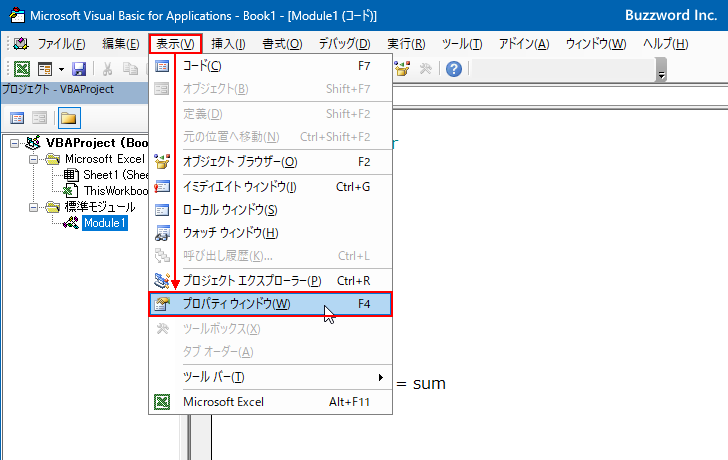Viewport: 728px width, 460px height.
Task: Click the VBA title bar app icon
Action: 17,15
